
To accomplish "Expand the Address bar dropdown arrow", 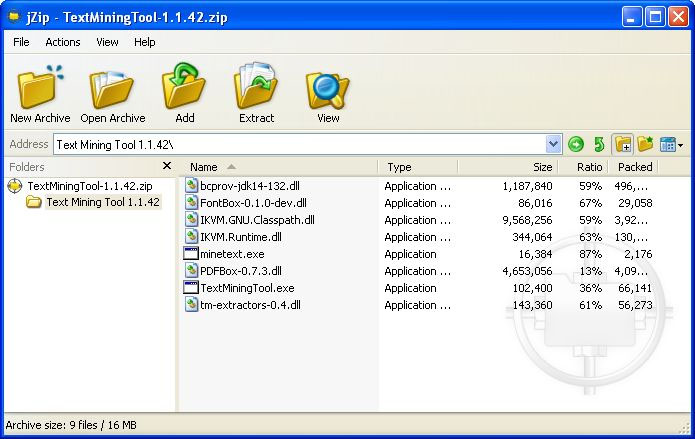I will click(x=553, y=144).
